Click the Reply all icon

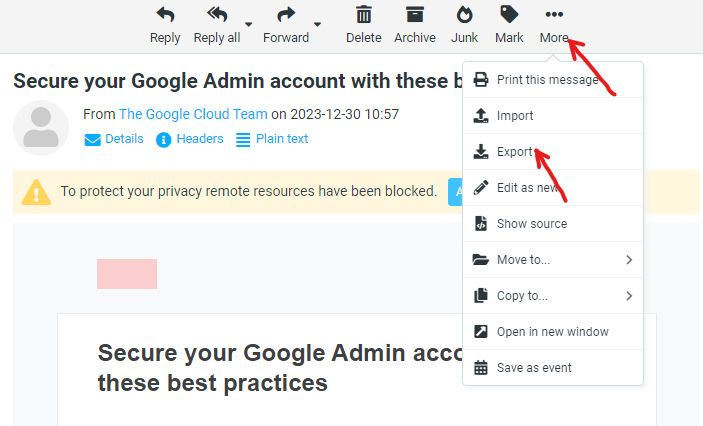[x=217, y=15]
